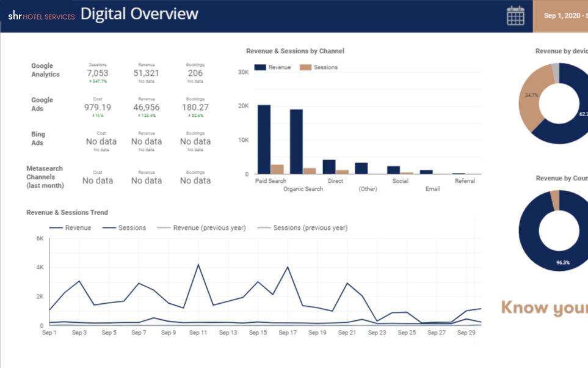Click the calendar icon in the header
Image resolution: width=588 pixels, height=368 pixels.
515,16
